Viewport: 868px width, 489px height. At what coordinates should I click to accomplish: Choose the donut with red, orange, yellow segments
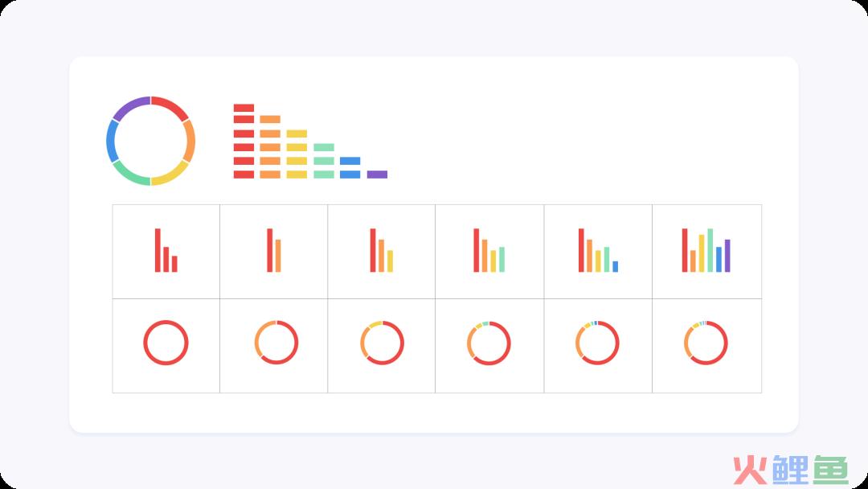(382, 343)
